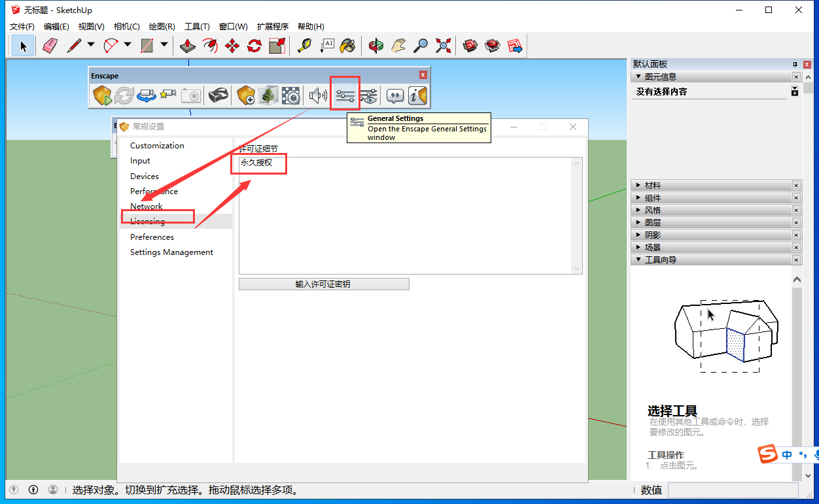Image resolution: width=819 pixels, height=504 pixels.
Task: Open the 文件(F) menu
Action: click(x=22, y=27)
